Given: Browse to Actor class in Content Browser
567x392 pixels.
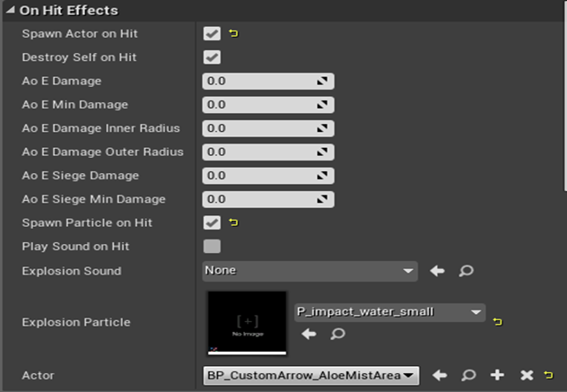Looking at the screenshot, I should coord(467,375).
